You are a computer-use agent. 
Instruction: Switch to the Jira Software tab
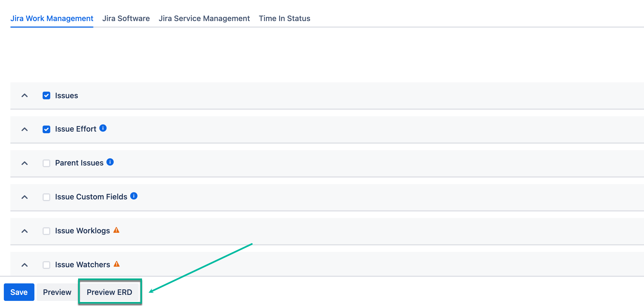click(x=126, y=18)
